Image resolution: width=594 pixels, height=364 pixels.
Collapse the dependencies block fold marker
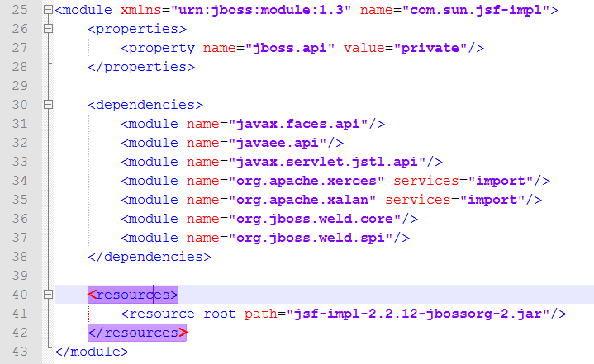point(48,105)
